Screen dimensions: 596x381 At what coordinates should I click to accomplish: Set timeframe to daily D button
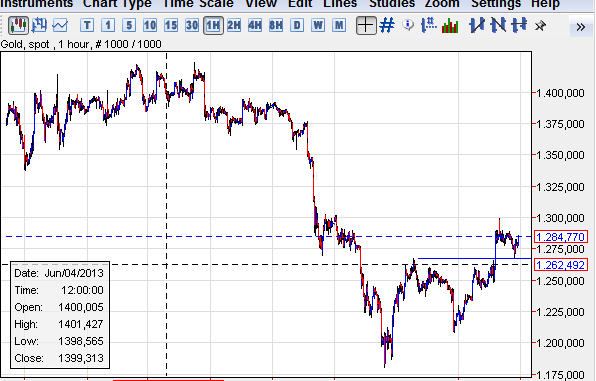click(x=297, y=25)
